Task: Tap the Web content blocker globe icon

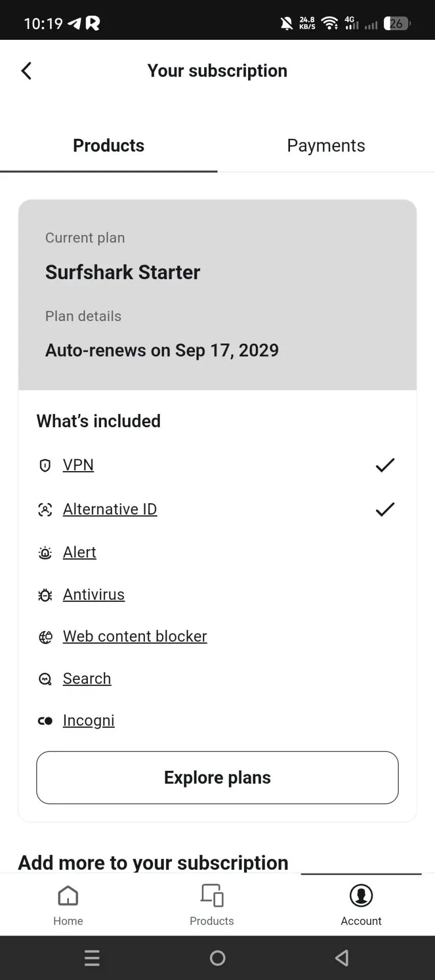Action: coord(45,637)
